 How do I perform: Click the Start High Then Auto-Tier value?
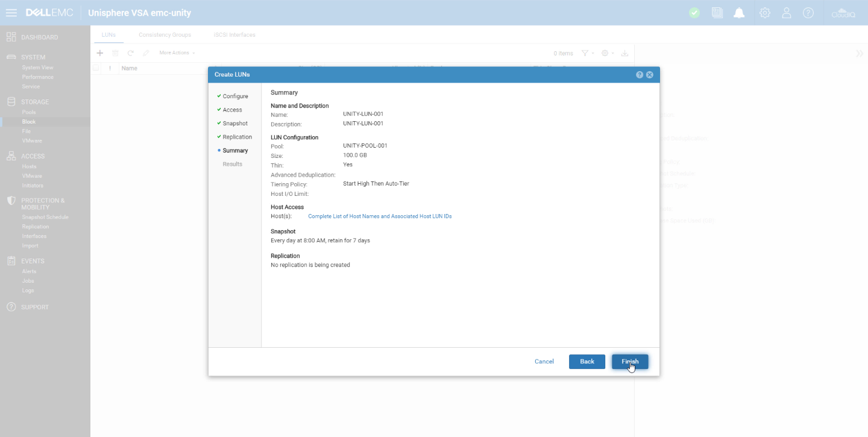coord(376,184)
